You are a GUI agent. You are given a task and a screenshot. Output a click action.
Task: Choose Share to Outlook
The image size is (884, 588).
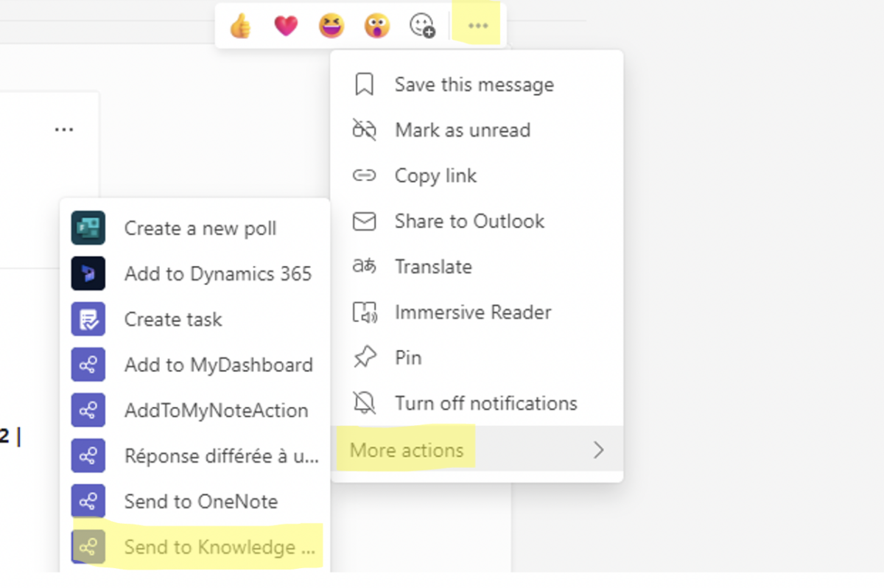[469, 222]
